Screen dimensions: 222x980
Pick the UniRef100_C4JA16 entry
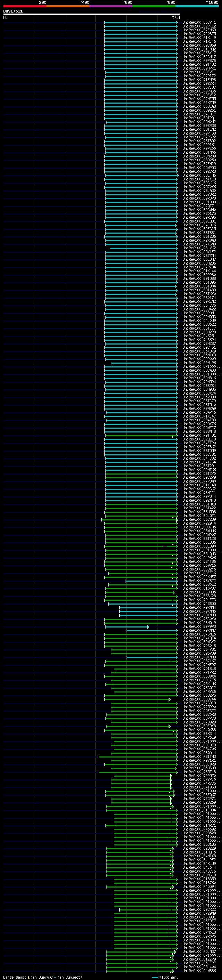[199, 225]
